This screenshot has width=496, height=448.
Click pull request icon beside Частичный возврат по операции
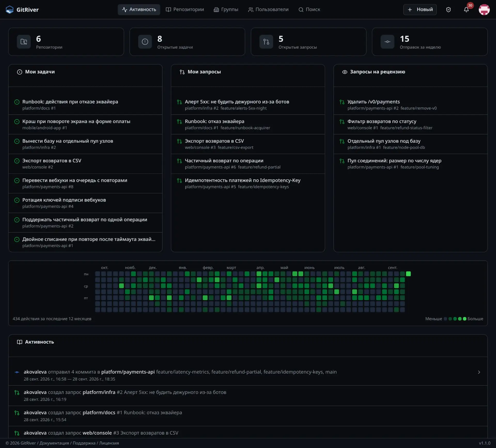pyautogui.click(x=179, y=161)
